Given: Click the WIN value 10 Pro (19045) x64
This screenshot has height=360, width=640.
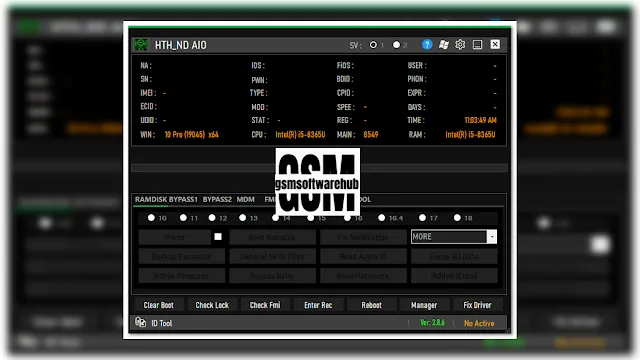Looking at the screenshot, I should point(191,134).
